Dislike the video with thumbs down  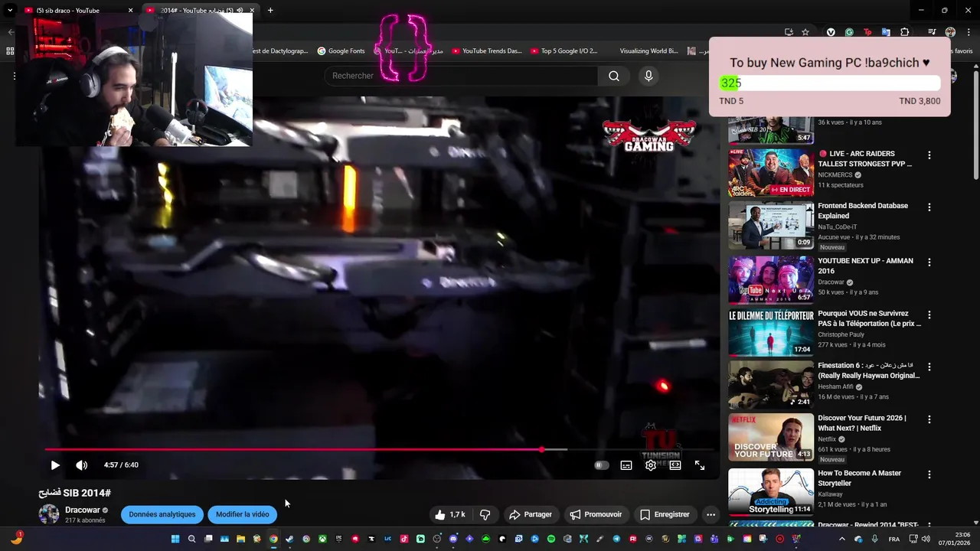[485, 514]
